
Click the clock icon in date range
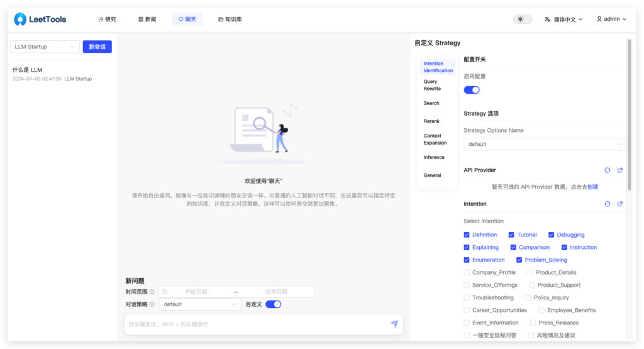click(x=164, y=292)
